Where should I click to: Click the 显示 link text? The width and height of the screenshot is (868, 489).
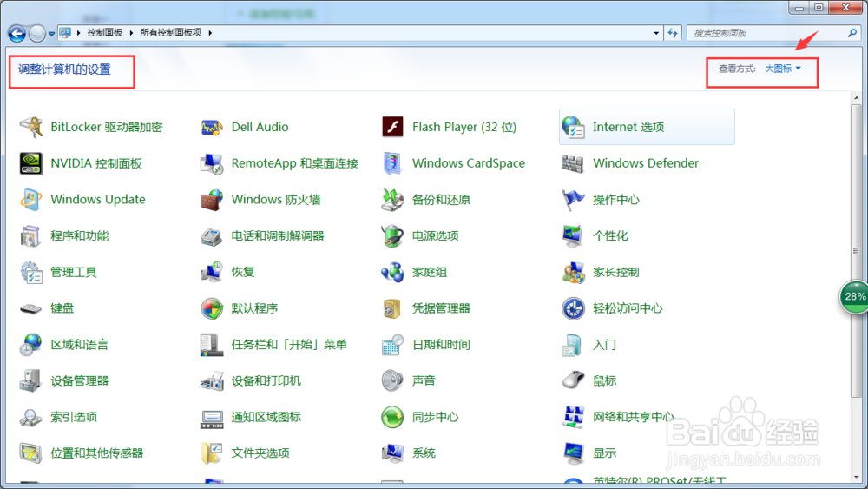point(604,453)
